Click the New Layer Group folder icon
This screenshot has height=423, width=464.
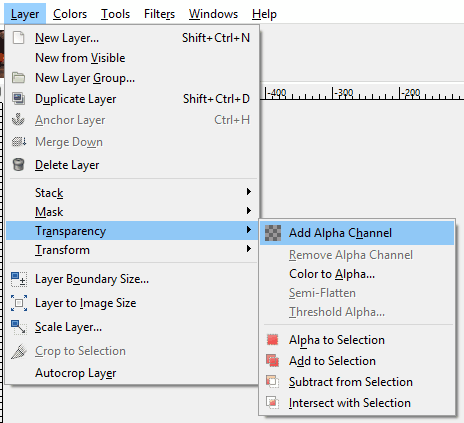point(18,78)
